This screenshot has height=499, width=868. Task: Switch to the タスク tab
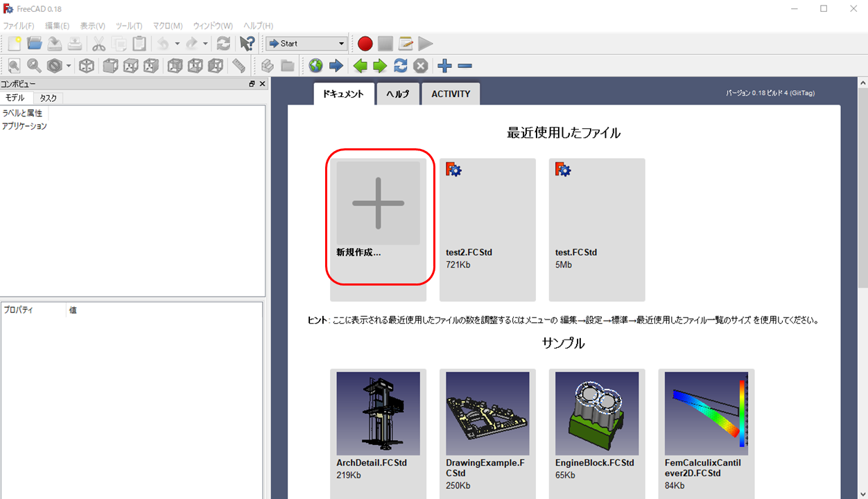pos(48,98)
